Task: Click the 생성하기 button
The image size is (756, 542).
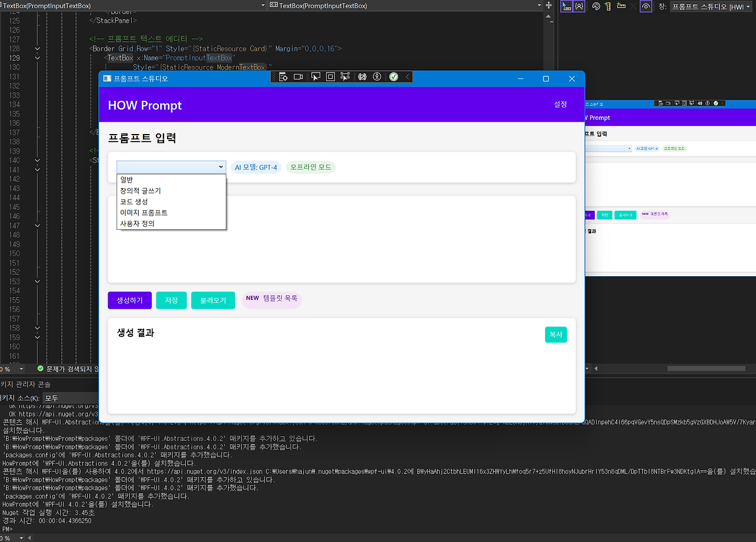Action: pyautogui.click(x=130, y=300)
